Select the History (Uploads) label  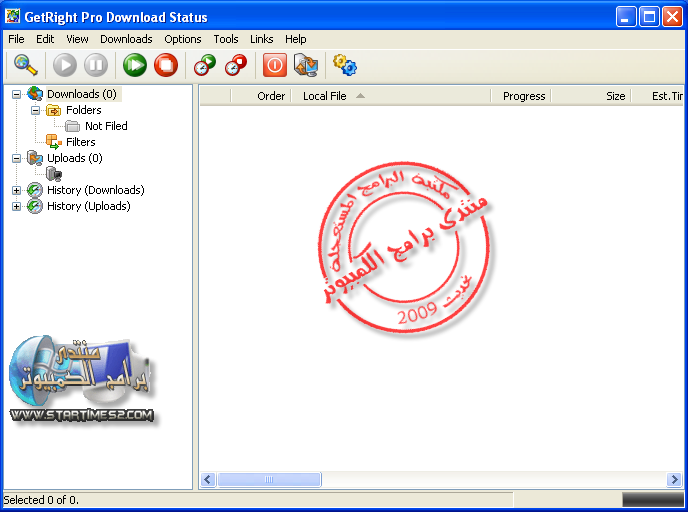(x=89, y=206)
